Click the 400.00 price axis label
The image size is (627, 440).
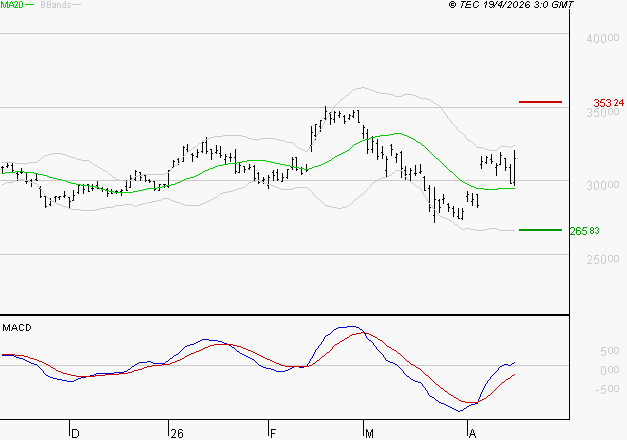coord(603,39)
